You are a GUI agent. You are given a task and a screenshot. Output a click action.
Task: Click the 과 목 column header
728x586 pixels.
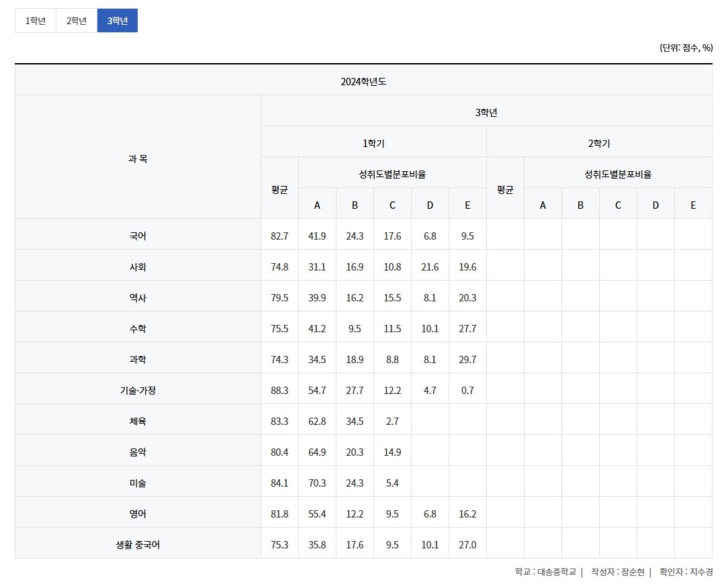click(x=138, y=159)
